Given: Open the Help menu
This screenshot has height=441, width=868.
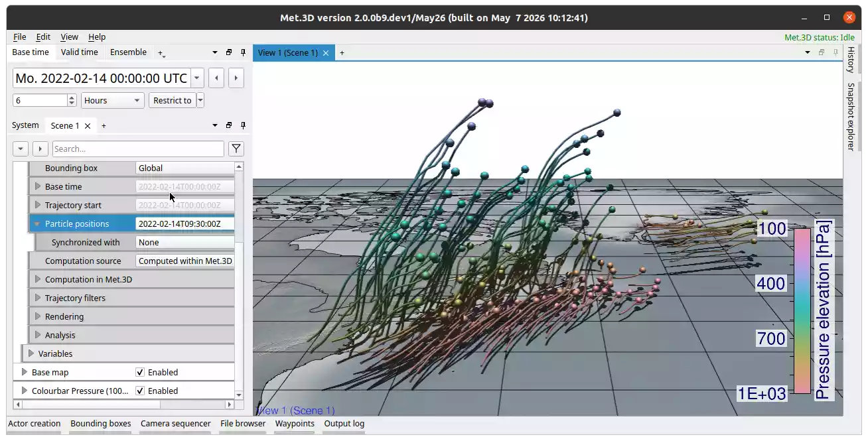Looking at the screenshot, I should (97, 37).
